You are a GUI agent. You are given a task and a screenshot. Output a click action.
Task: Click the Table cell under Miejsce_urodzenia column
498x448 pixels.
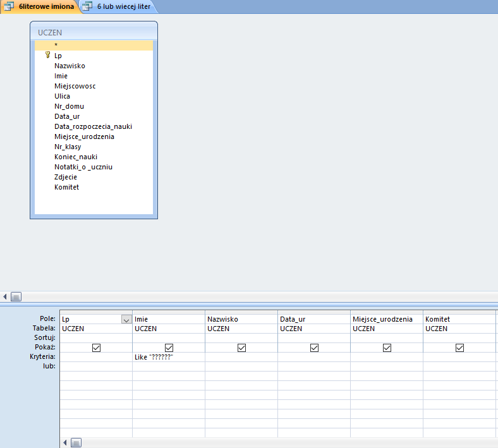point(386,329)
